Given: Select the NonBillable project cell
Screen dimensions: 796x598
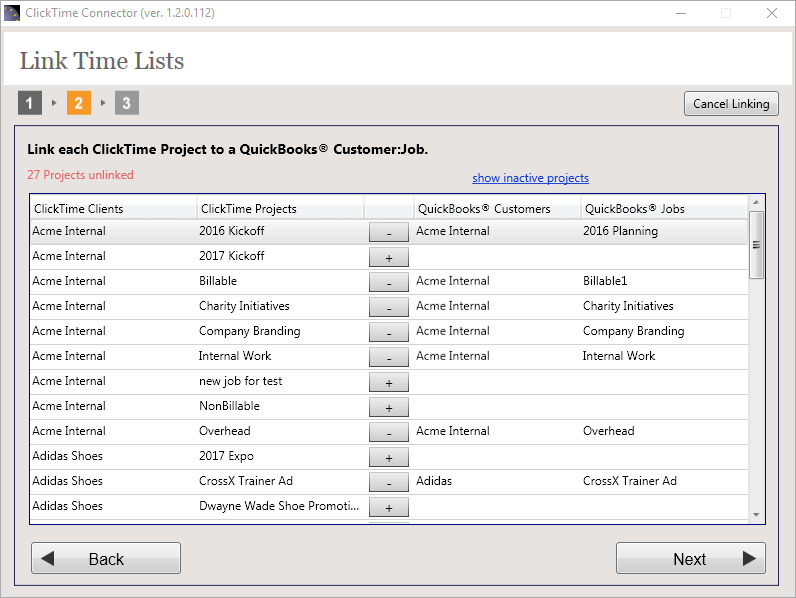Looking at the screenshot, I should tap(229, 406).
